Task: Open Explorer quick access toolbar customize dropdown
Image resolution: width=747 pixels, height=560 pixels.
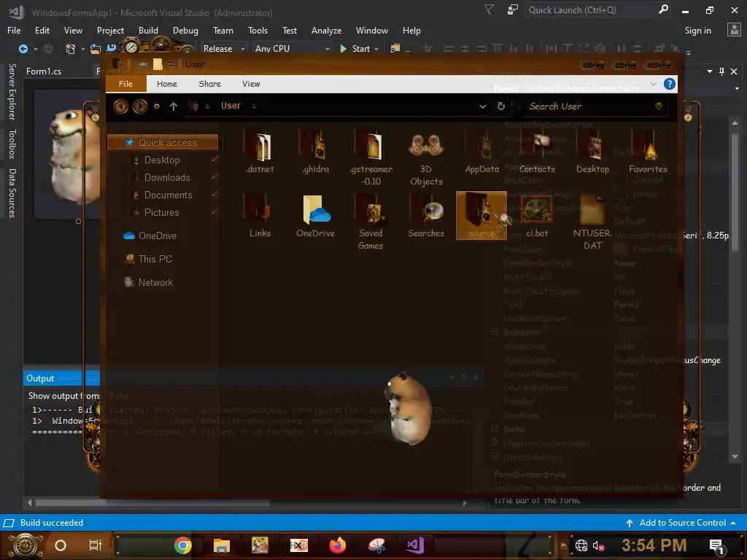Action: (x=171, y=64)
